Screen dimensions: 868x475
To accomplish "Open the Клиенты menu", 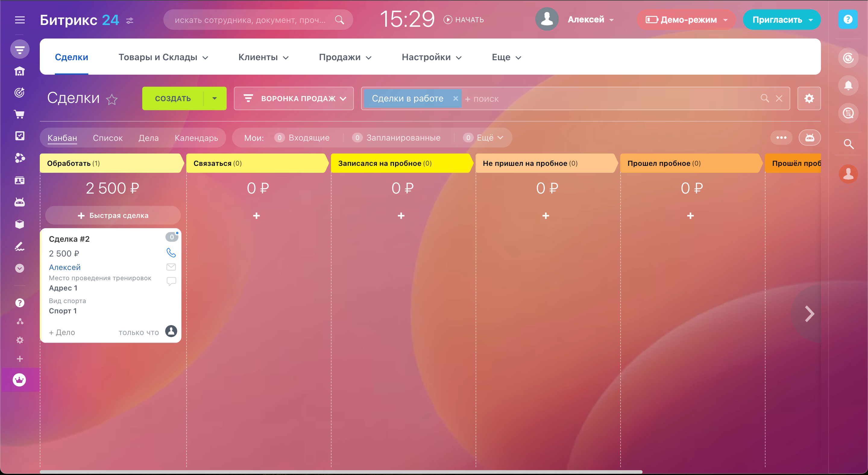I will coord(263,57).
